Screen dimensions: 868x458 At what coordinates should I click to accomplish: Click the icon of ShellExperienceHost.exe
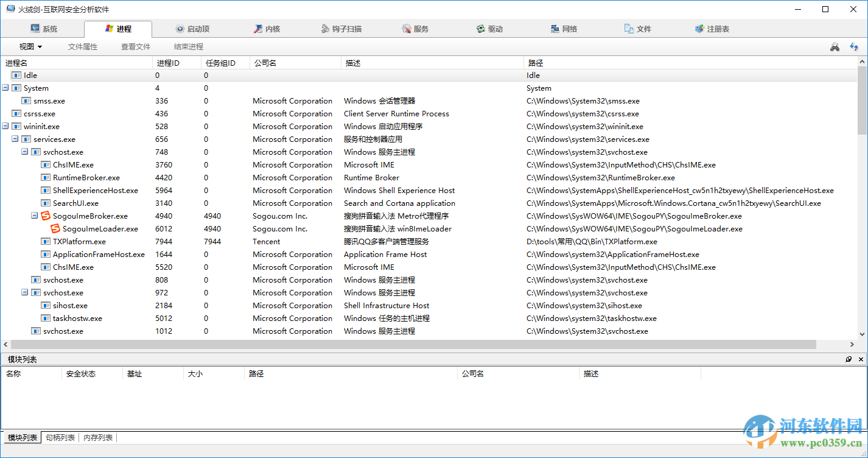tap(46, 191)
